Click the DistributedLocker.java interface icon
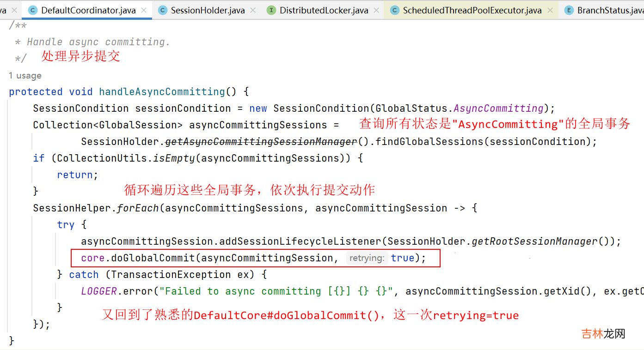Viewport: 644px width, 350px height. [271, 10]
